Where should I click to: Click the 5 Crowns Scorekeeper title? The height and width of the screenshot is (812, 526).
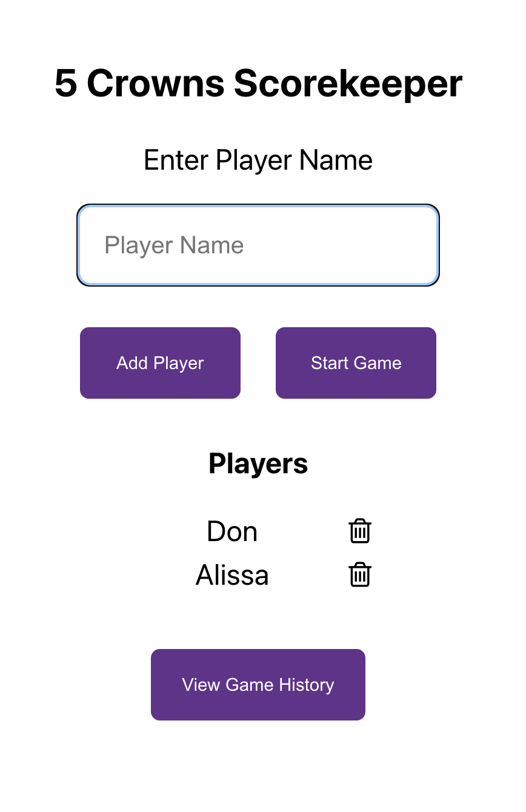pos(259,83)
